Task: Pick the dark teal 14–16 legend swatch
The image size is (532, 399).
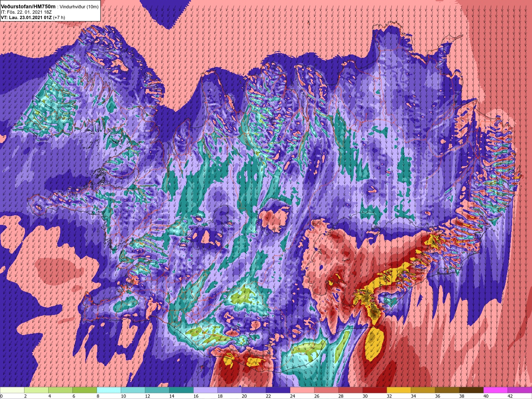Action: click(181, 390)
